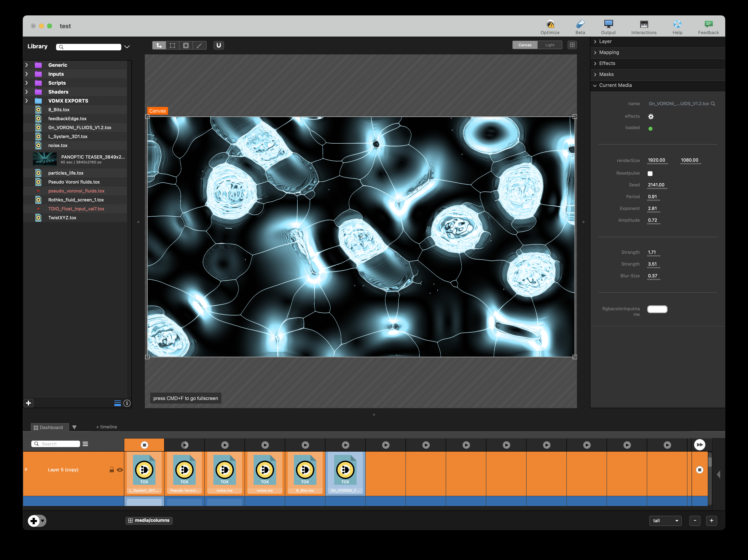Switch to the Light view tab
The image size is (748, 560).
[550, 45]
